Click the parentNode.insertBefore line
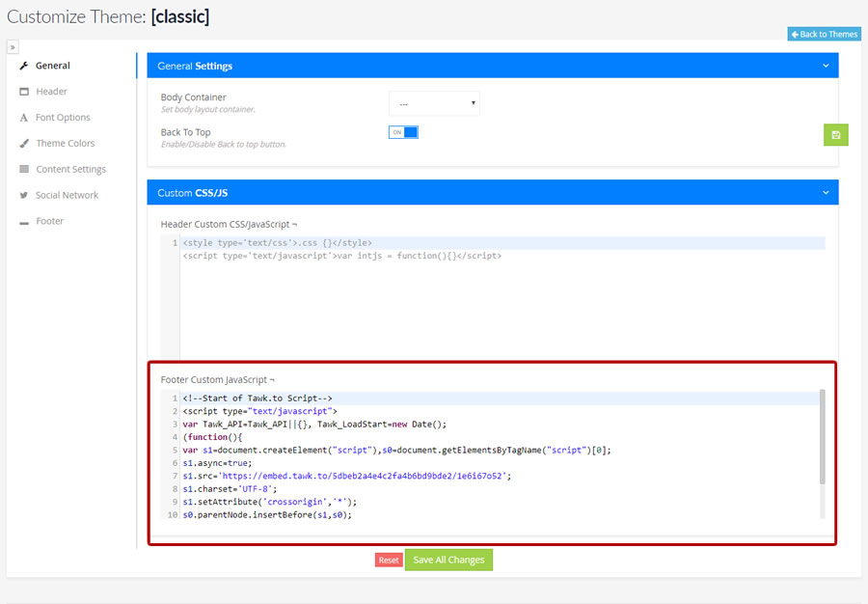Viewport: 868px width, 604px height. [267, 515]
